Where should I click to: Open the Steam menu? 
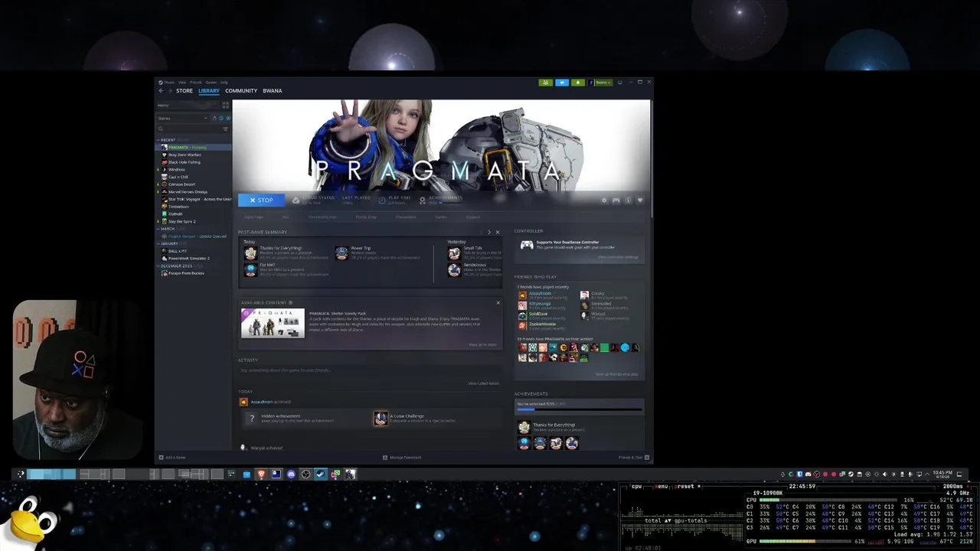click(168, 82)
